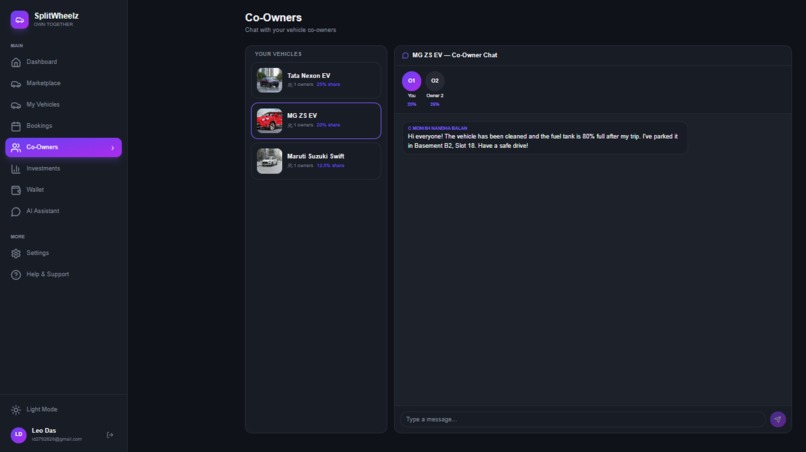Click 'Chat with your vehicle co-owners' subtitle
Image resolution: width=806 pixels, height=452 pixels.
click(x=290, y=30)
